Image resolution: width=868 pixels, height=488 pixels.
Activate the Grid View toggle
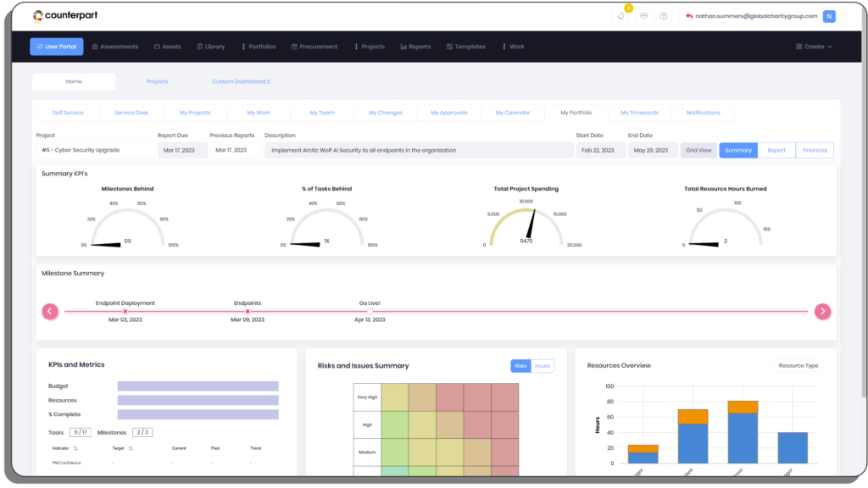click(698, 149)
